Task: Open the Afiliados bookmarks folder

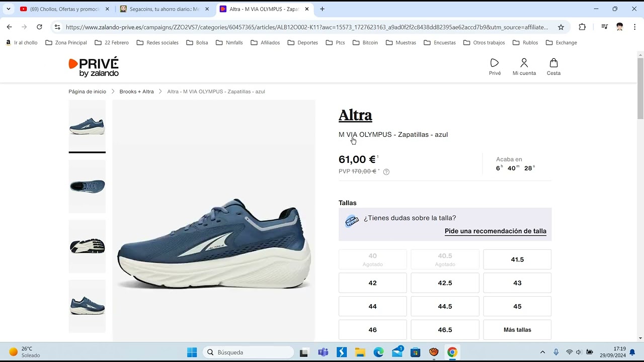Action: pos(265,43)
